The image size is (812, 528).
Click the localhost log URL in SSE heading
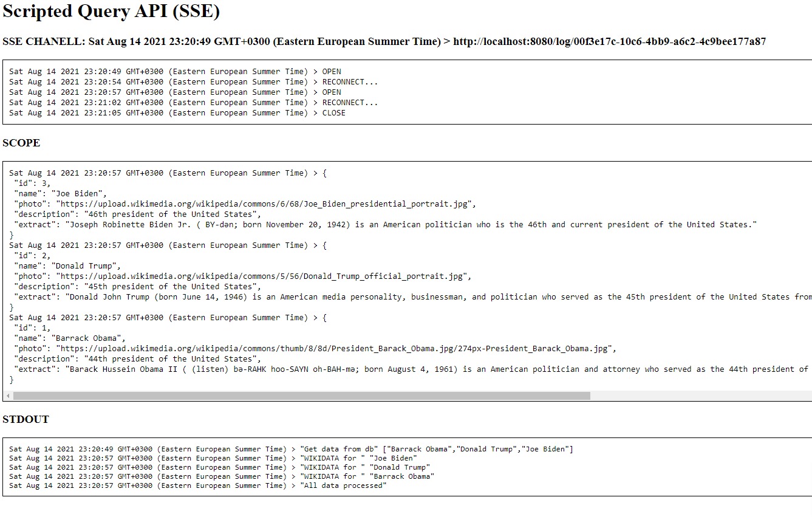coord(609,42)
